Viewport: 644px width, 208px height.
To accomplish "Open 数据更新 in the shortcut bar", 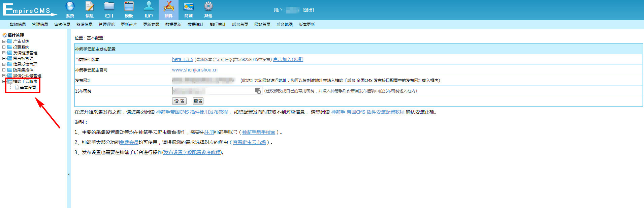I will point(173,24).
